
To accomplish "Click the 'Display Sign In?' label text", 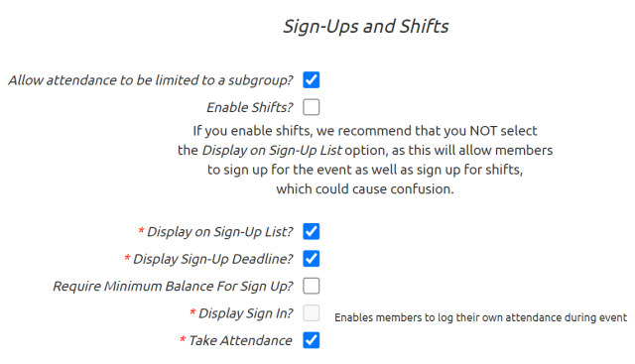I will (x=245, y=313).
